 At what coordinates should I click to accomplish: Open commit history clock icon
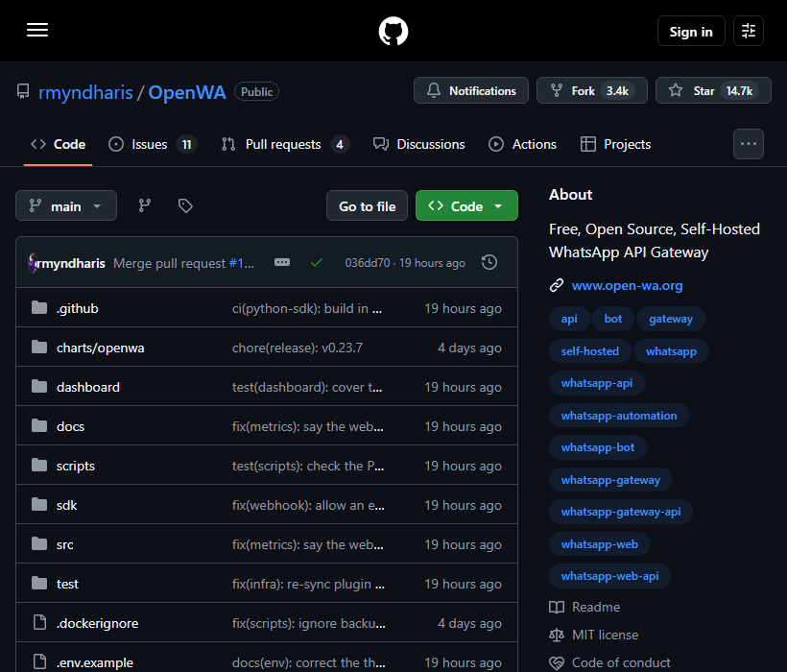point(489,262)
